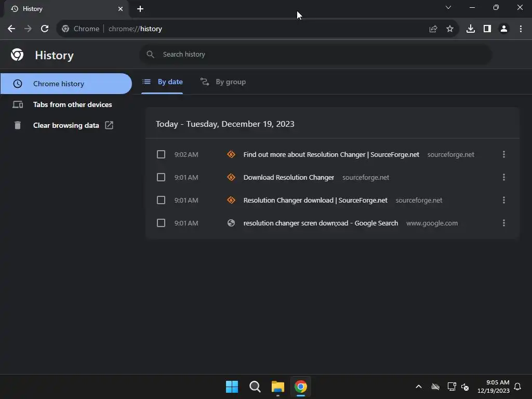Click www.google.com domain text
Viewport: 532px width, 399px height.
click(432, 223)
